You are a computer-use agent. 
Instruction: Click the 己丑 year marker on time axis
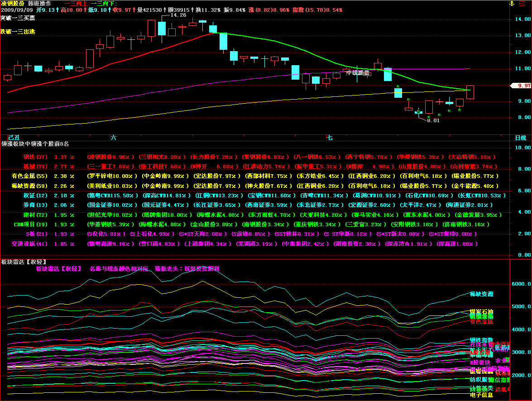tap(14, 138)
